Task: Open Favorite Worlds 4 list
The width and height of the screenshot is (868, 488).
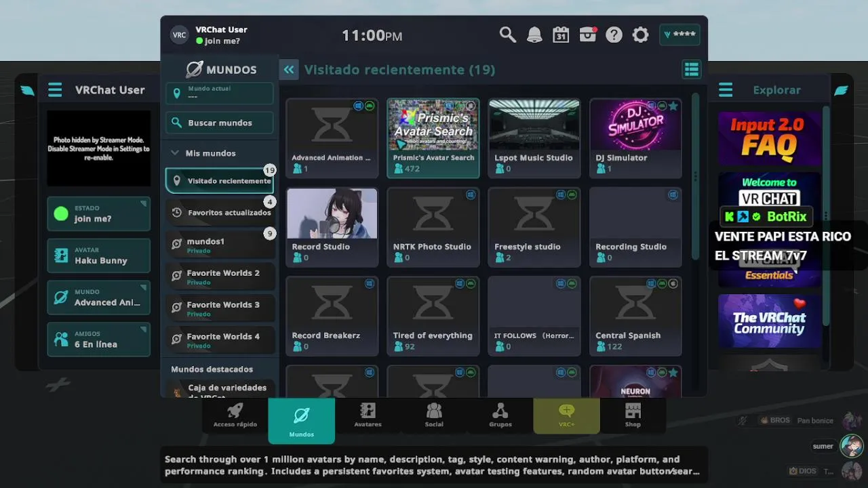Action: 220,340
